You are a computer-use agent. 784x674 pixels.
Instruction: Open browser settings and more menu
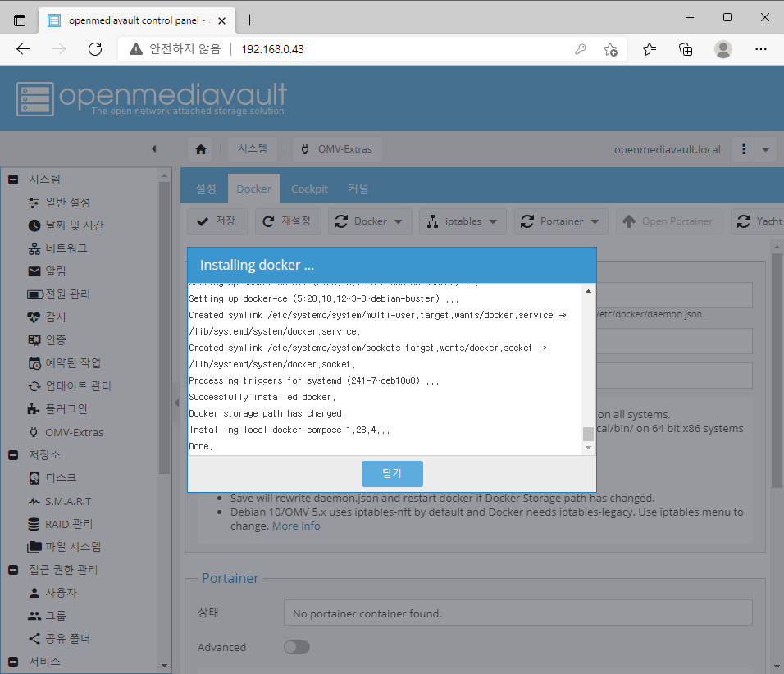click(x=760, y=49)
